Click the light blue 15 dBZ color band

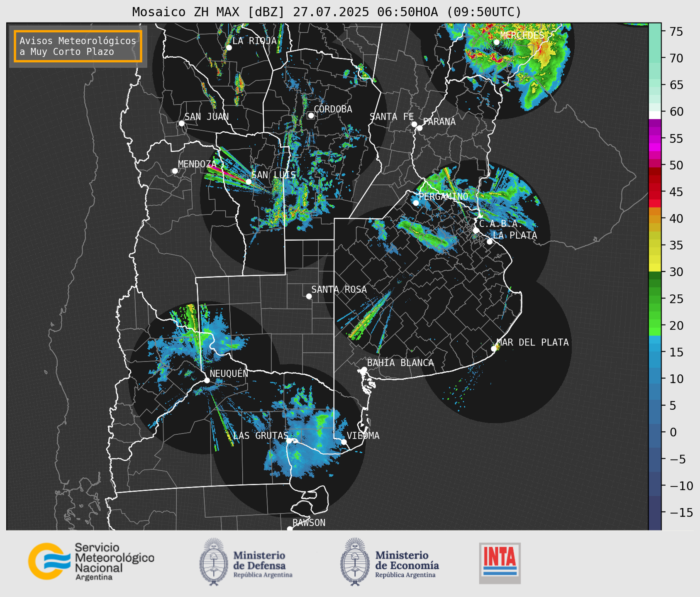click(x=655, y=352)
